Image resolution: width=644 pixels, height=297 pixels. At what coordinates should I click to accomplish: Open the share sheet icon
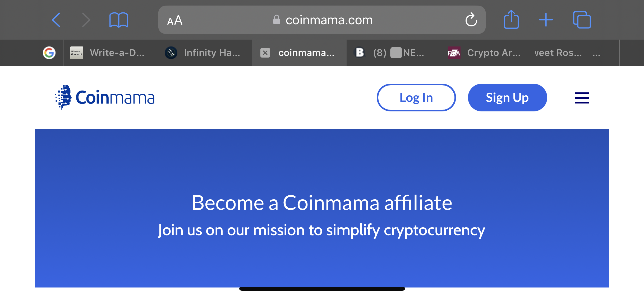coord(511,19)
